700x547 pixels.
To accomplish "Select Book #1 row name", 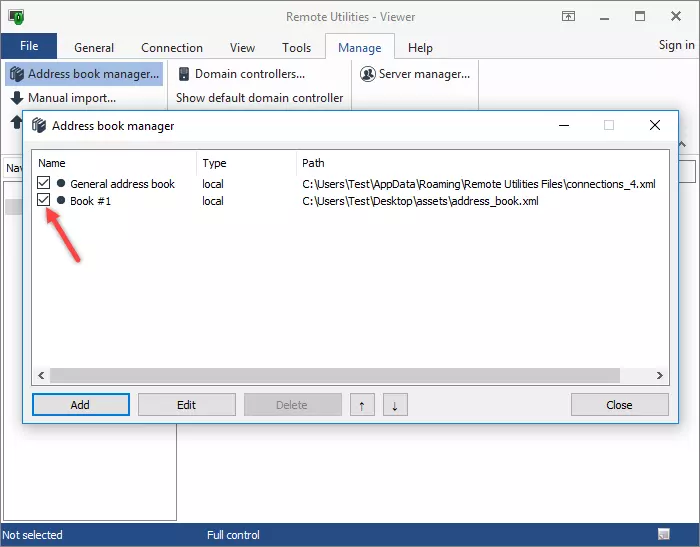I will 90,201.
